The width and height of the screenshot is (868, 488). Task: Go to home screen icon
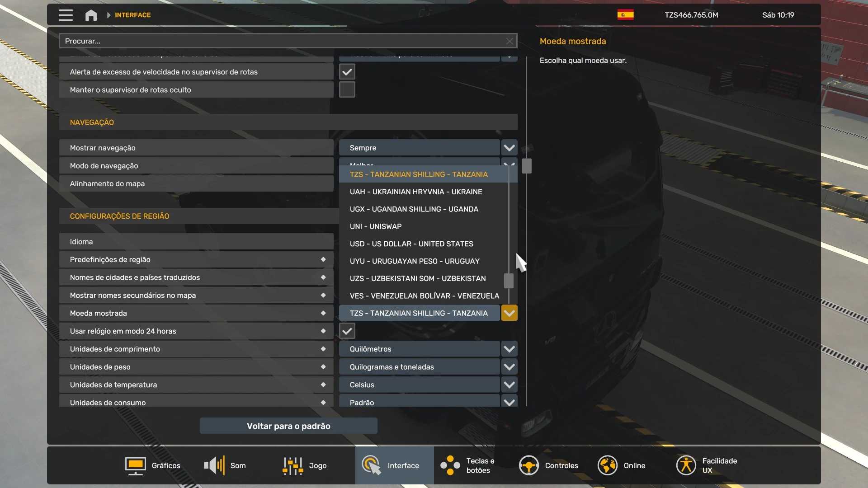click(91, 15)
